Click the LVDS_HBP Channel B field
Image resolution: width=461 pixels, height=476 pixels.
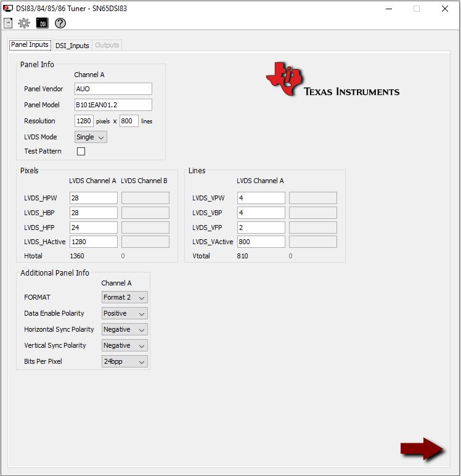point(145,213)
